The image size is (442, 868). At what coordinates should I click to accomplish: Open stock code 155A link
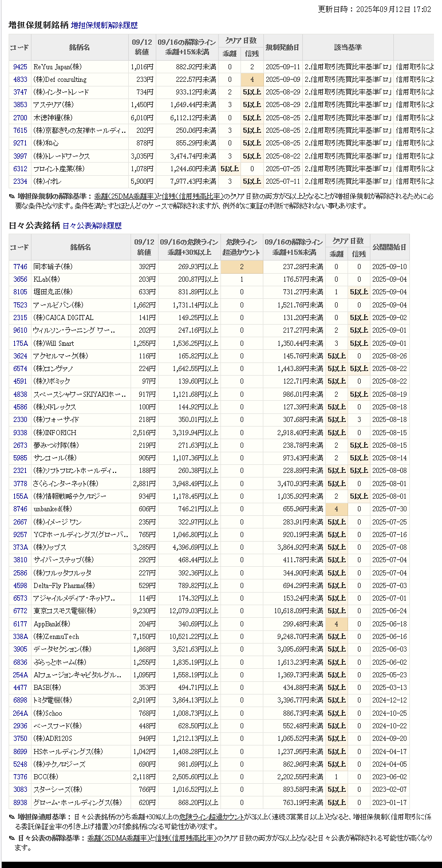pyautogui.click(x=20, y=496)
